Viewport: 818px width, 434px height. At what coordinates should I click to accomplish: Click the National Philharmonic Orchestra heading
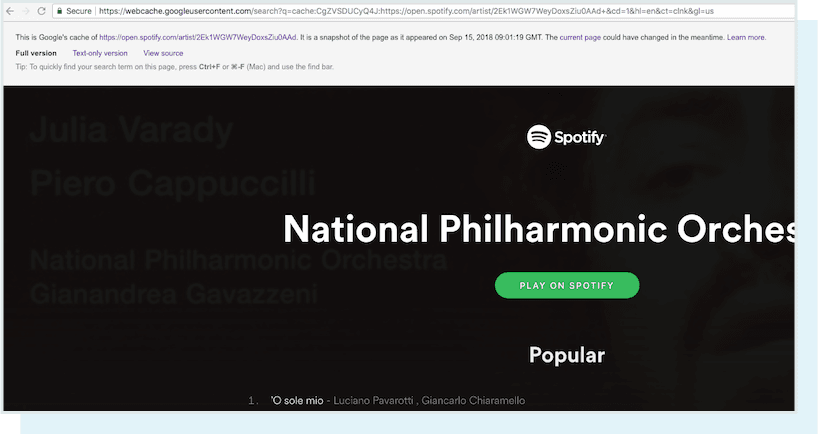(x=540, y=228)
